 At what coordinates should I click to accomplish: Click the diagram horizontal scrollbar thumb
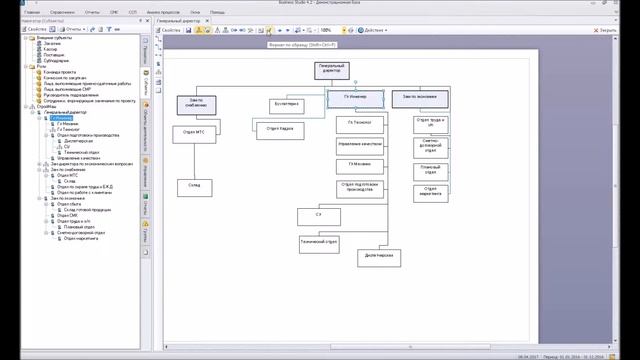click(x=410, y=347)
